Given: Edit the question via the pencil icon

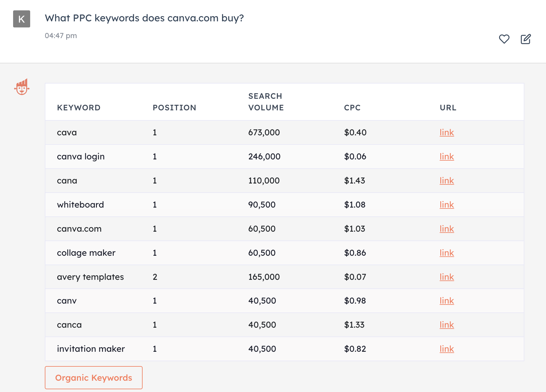Looking at the screenshot, I should click(526, 39).
